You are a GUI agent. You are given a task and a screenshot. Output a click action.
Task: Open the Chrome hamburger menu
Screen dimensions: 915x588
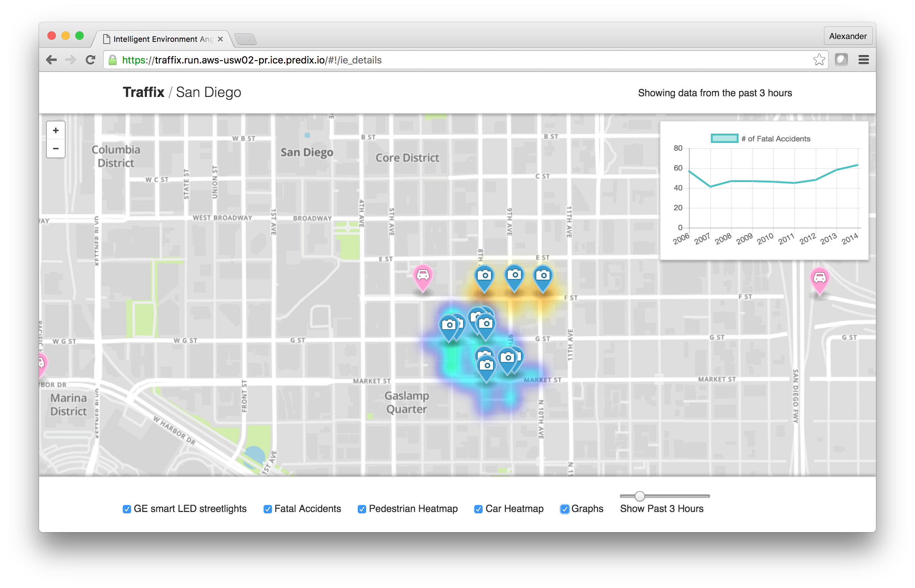863,60
